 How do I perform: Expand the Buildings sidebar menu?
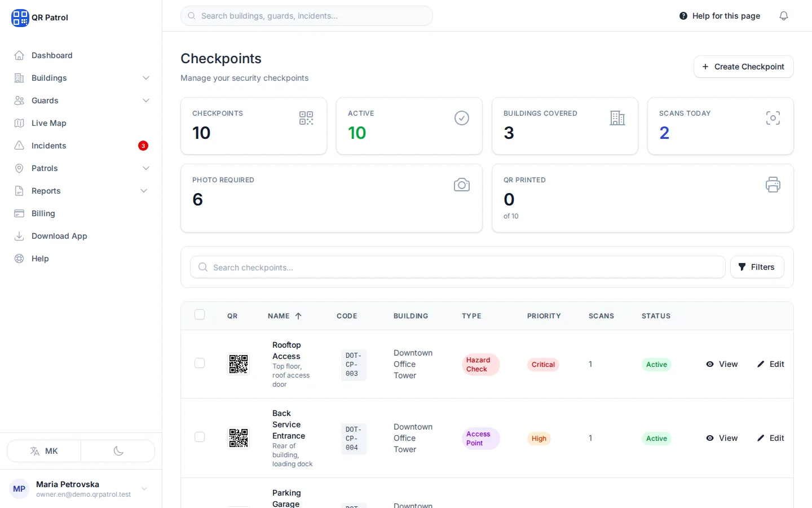point(81,78)
